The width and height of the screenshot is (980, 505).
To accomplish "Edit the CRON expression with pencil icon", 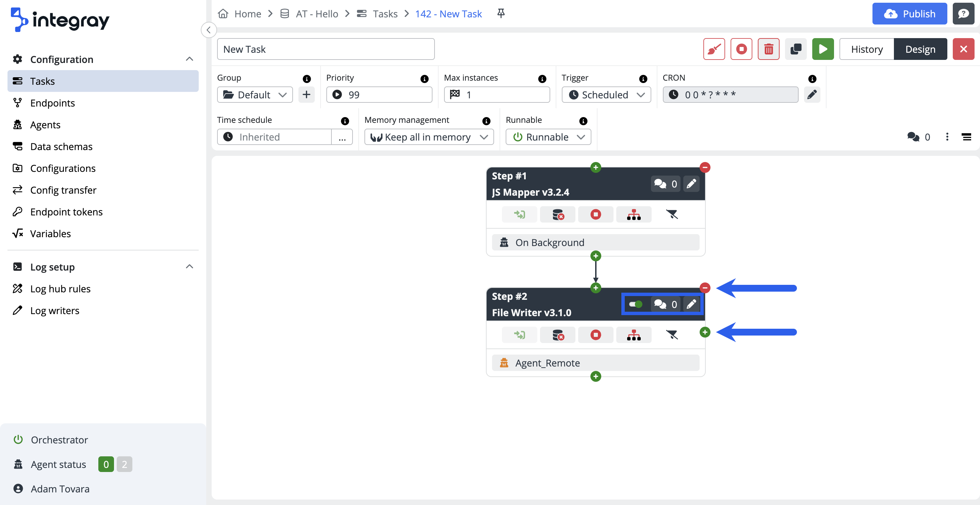I will point(812,94).
